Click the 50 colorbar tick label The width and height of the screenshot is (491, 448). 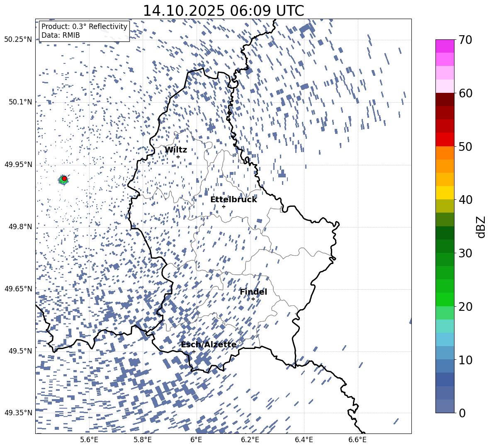pos(465,146)
